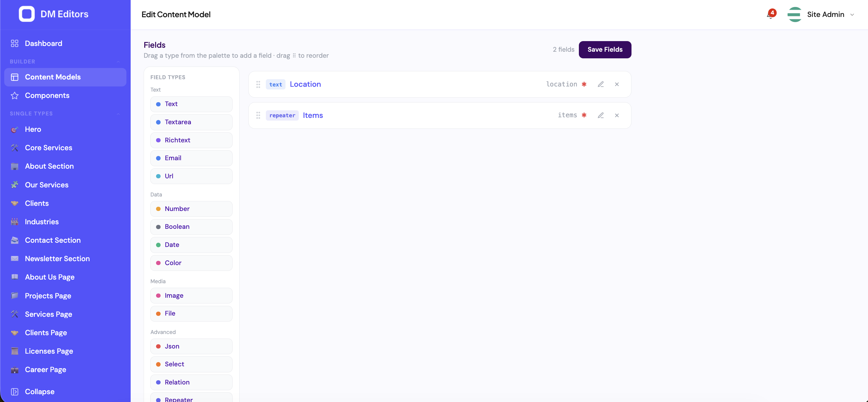Viewport: 868px width, 402px height.
Task: Click the Clients handshake icon
Action: tap(15, 203)
